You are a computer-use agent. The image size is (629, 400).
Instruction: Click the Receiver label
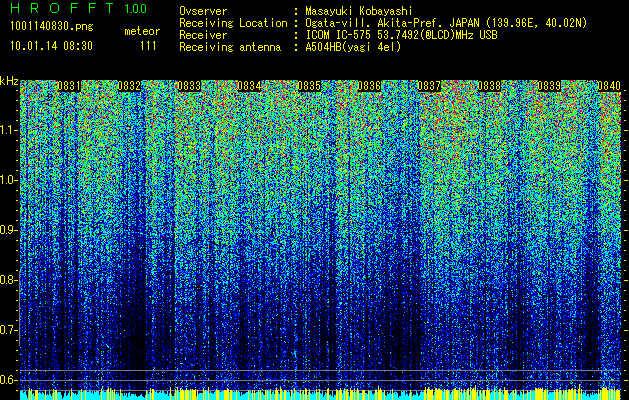[x=203, y=35]
